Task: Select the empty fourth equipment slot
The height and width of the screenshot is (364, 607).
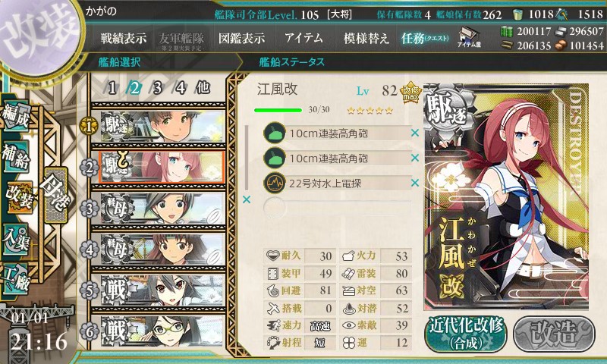Action: click(337, 208)
